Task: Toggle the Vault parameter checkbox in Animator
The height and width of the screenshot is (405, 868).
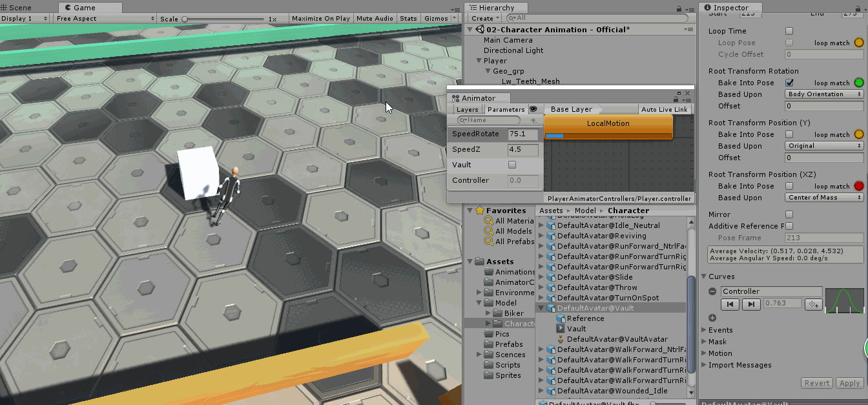Action: 512,165
